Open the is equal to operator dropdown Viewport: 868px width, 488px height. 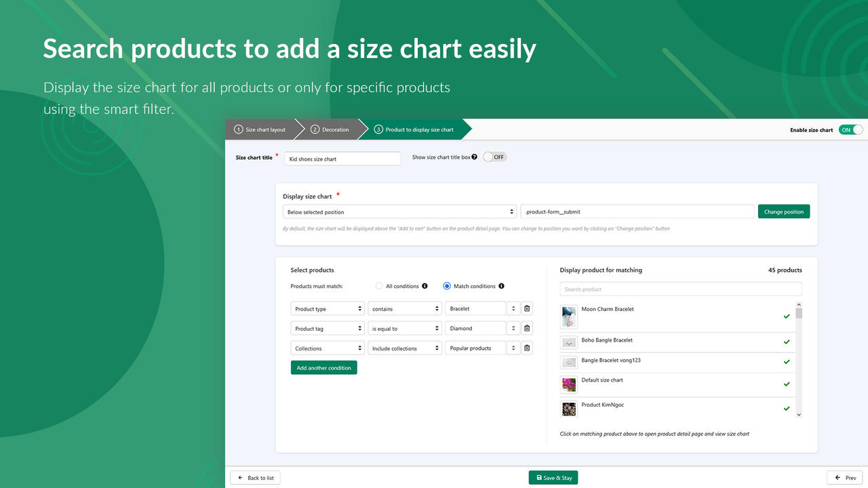point(405,328)
